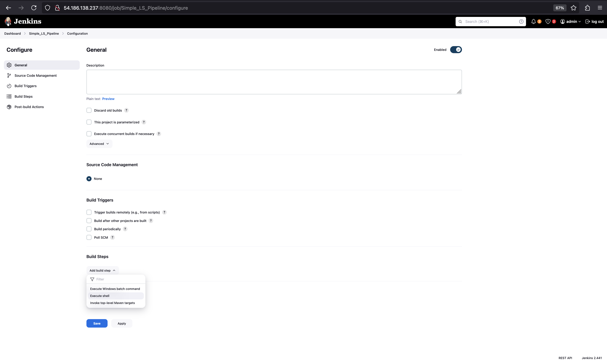This screenshot has height=364, width=607.
Task: Open the admin user dropdown
Action: 571,22
